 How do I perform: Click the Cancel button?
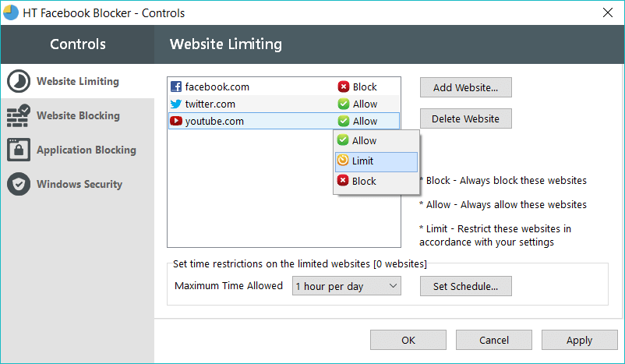point(494,340)
